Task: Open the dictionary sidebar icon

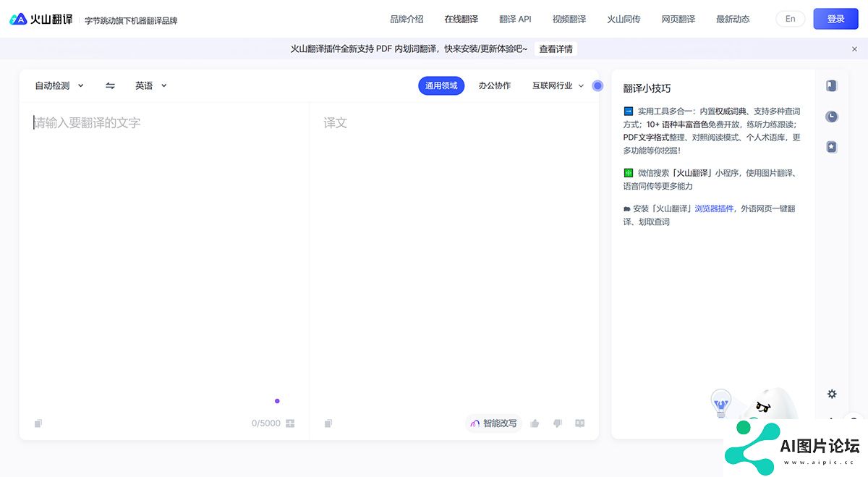Action: (832, 85)
